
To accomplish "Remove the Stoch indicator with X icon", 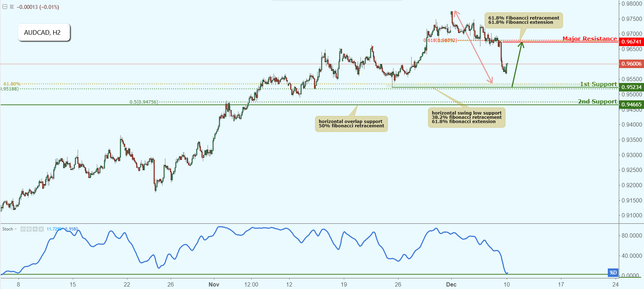I will pos(41,229).
